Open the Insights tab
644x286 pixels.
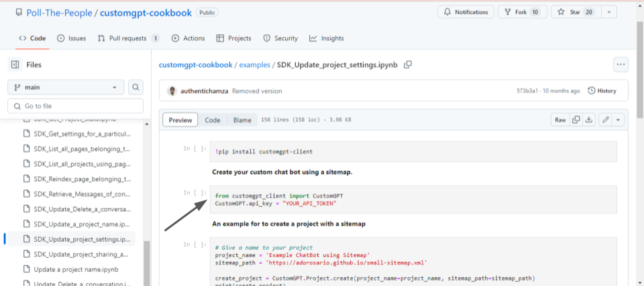click(x=327, y=38)
